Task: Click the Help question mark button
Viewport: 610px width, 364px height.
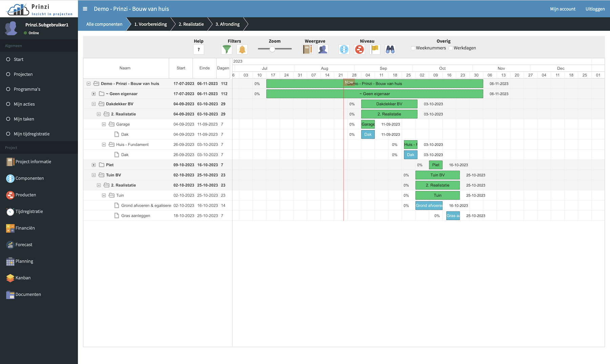Action: [199, 49]
